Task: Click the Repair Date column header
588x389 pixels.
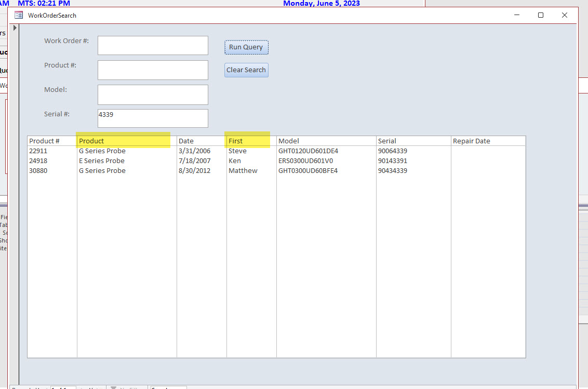Action: [x=471, y=141]
